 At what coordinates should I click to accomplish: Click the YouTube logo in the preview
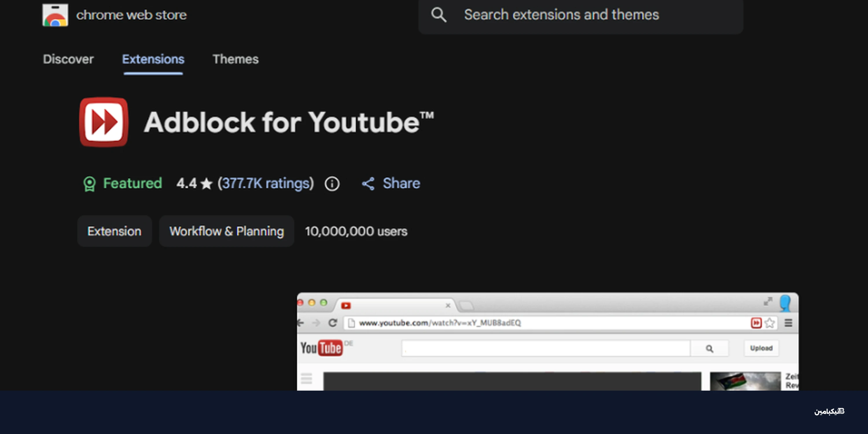point(321,348)
